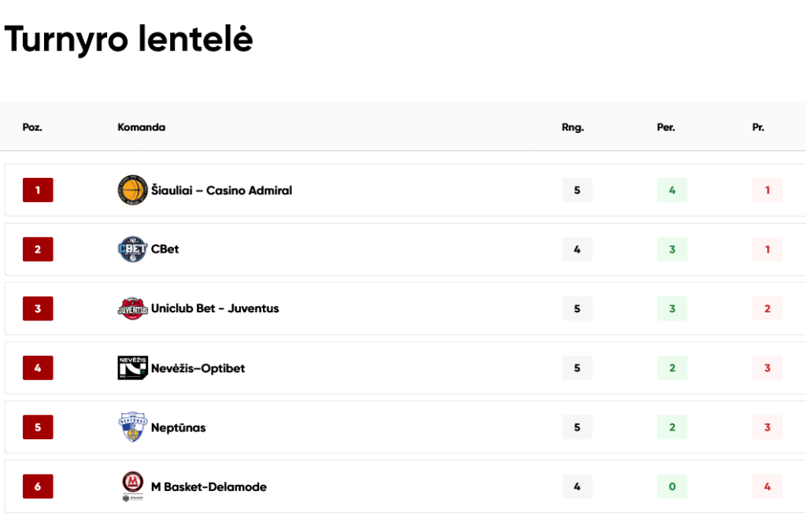This screenshot has height=532, width=806.
Task: Click the Nevėžis team logo
Action: (x=132, y=368)
